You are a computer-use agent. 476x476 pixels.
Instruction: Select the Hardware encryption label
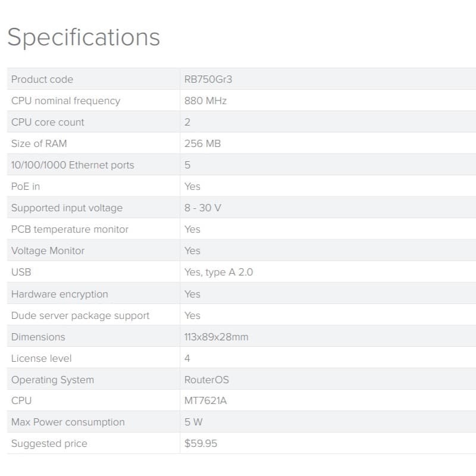pyautogui.click(x=59, y=294)
